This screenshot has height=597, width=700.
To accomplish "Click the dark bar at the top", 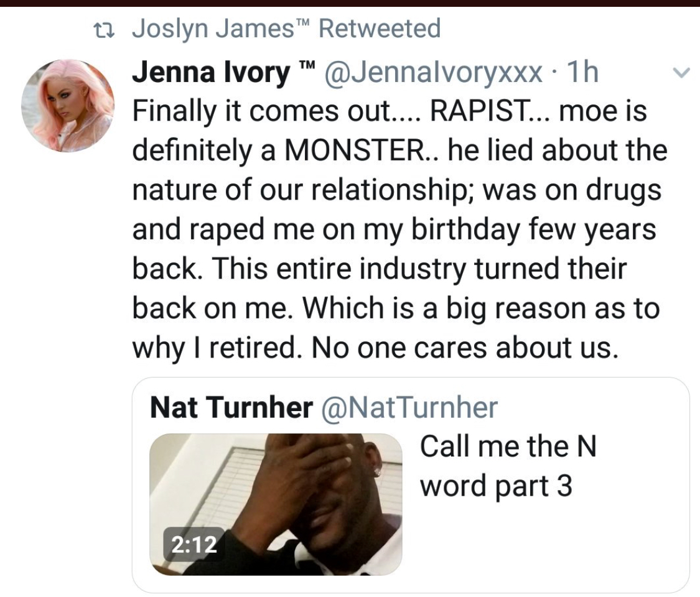I will tap(350, 3).
